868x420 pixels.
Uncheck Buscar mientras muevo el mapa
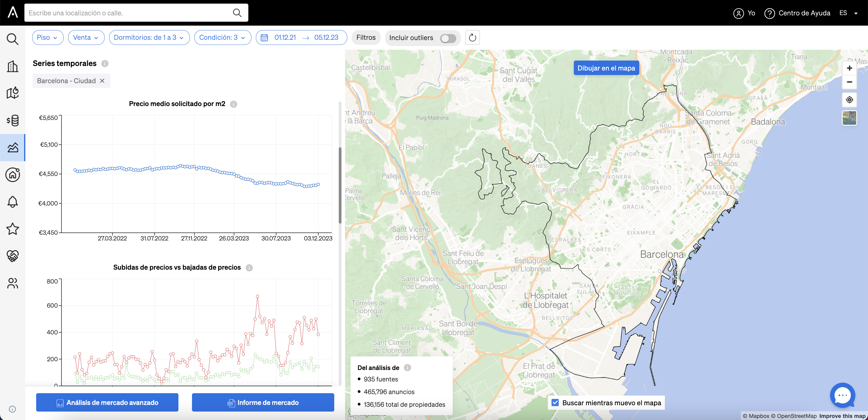coord(555,403)
